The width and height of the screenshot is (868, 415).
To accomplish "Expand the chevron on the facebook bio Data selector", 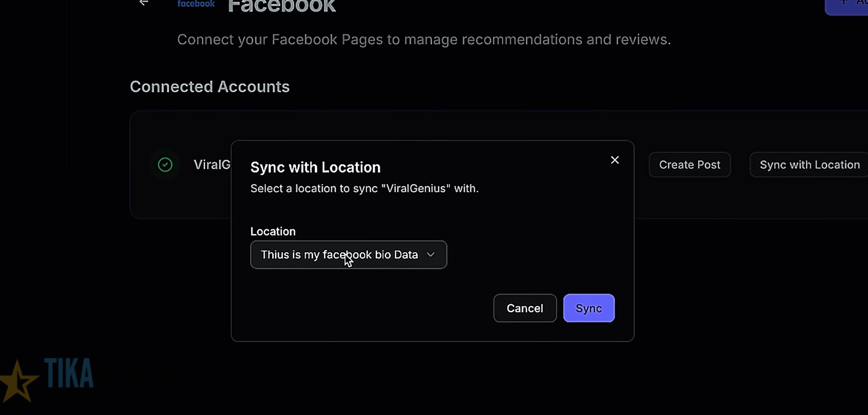I will click(x=431, y=254).
